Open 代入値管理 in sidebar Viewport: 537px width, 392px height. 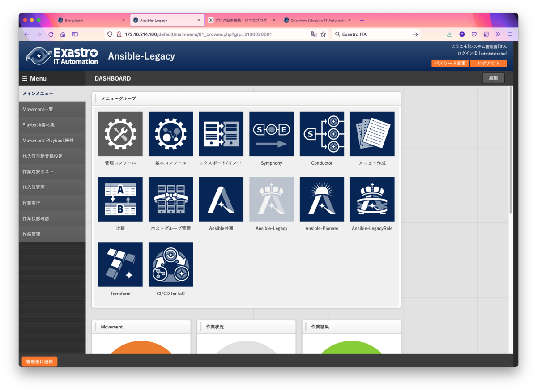(x=52, y=187)
